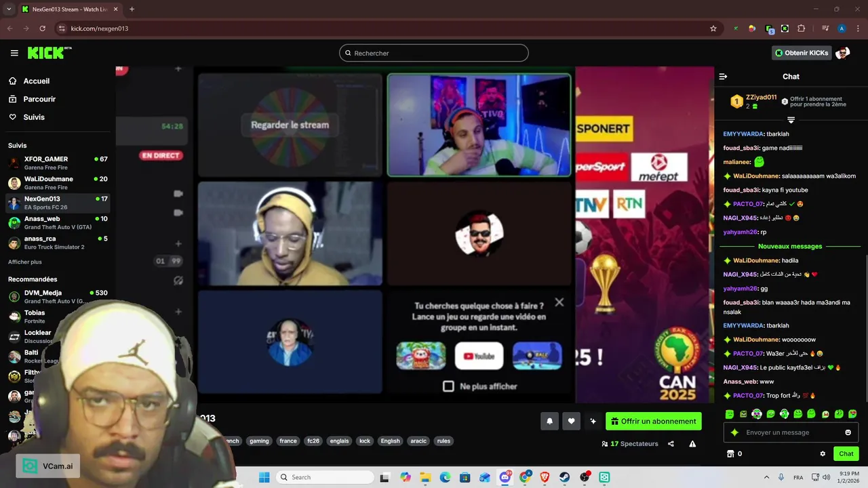This screenshot has width=868, height=488.
Task: Open the chat shop icon
Action: [730, 453]
